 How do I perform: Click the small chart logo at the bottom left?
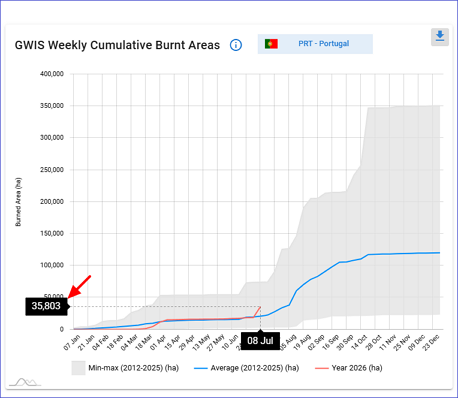coord(25,382)
